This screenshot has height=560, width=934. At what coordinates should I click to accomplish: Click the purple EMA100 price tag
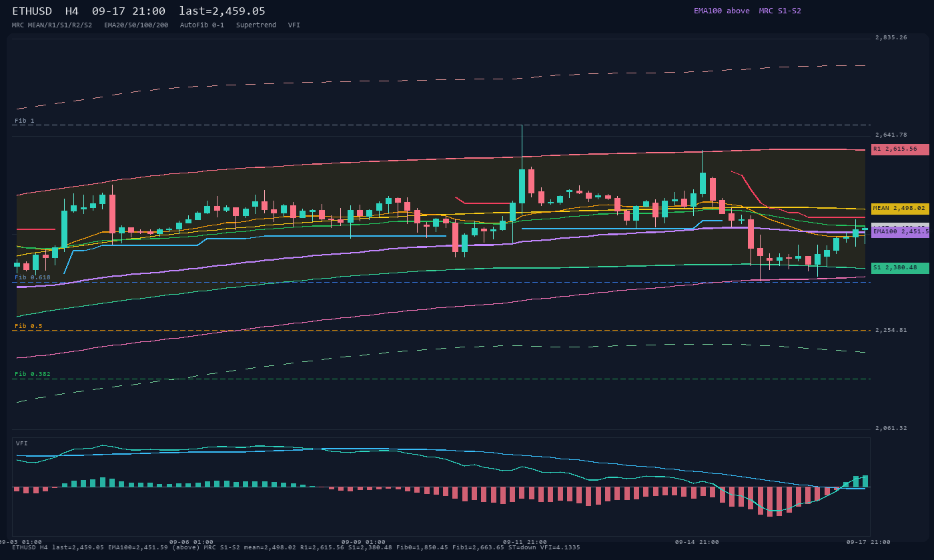click(x=900, y=232)
